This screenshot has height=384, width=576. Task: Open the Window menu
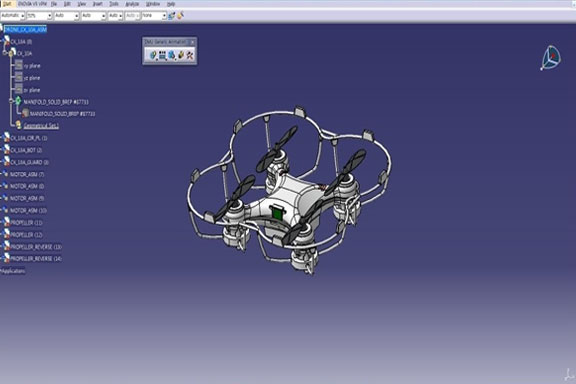tap(153, 4)
